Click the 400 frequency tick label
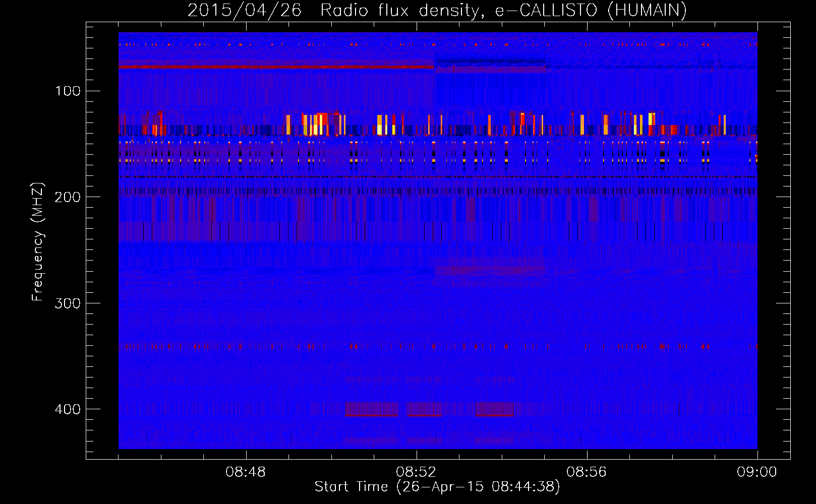This screenshot has width=816, height=504. click(68, 409)
